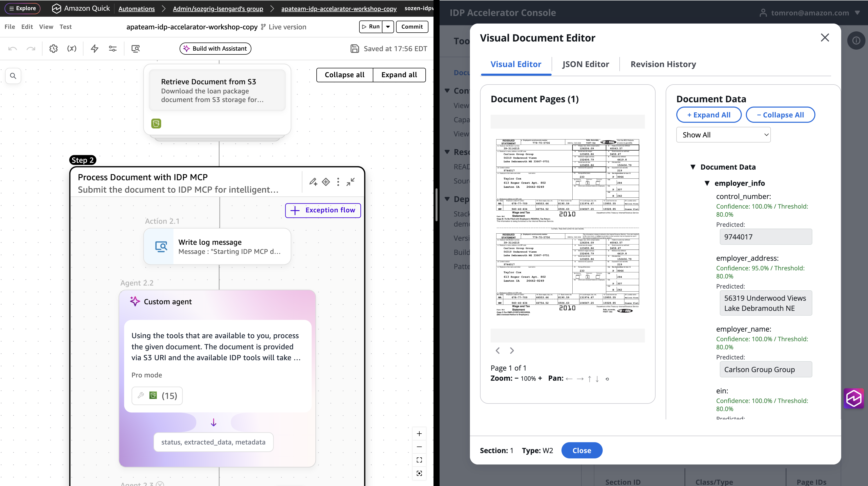Open the variables (x) icon
The image size is (868, 486).
tap(72, 49)
